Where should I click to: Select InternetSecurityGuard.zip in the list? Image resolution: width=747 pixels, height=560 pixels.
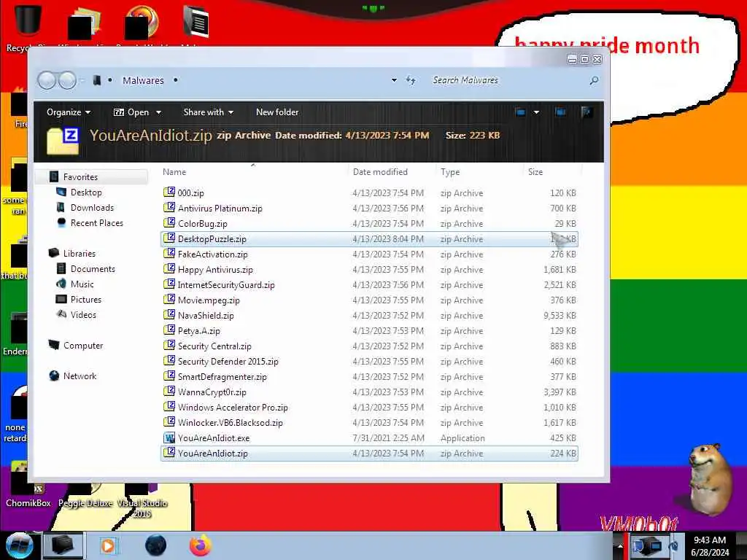(x=369, y=285)
